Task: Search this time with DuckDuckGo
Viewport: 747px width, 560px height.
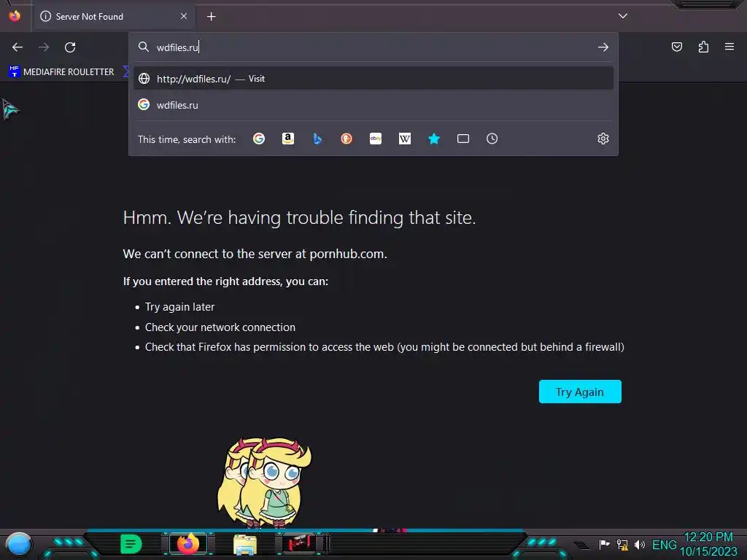Action: (347, 139)
